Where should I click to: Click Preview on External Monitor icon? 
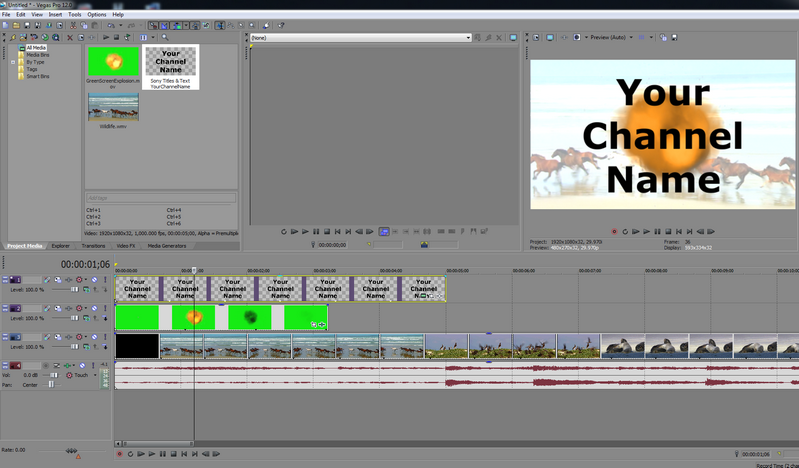tap(550, 37)
